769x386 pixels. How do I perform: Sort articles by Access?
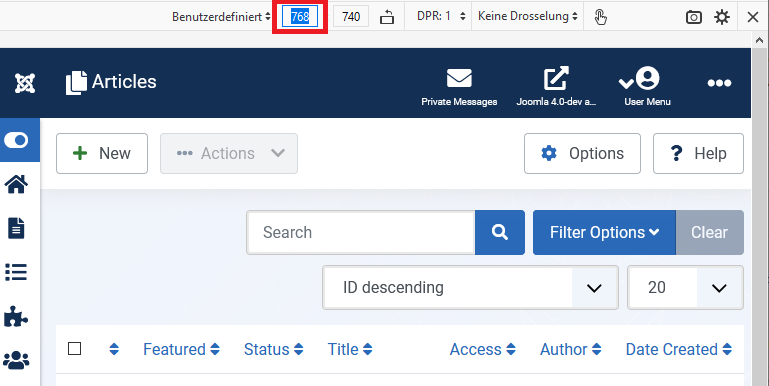pos(483,349)
